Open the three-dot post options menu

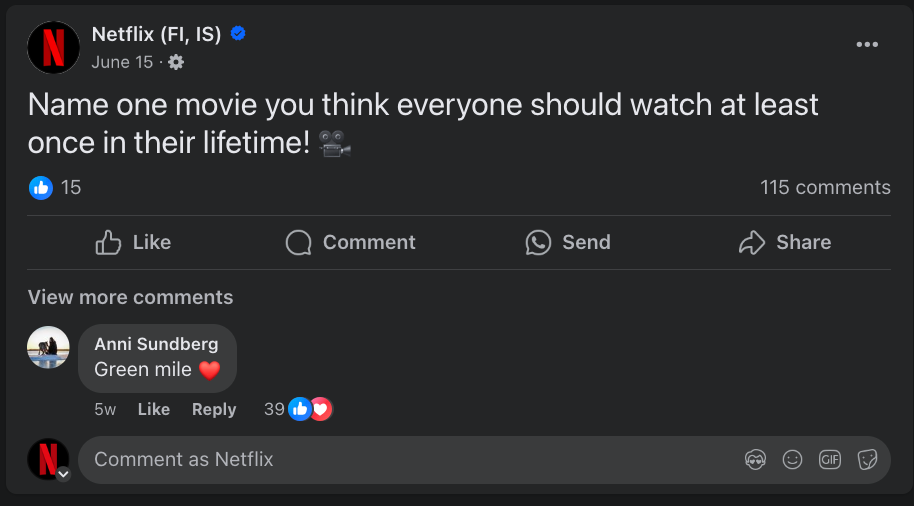(x=867, y=44)
